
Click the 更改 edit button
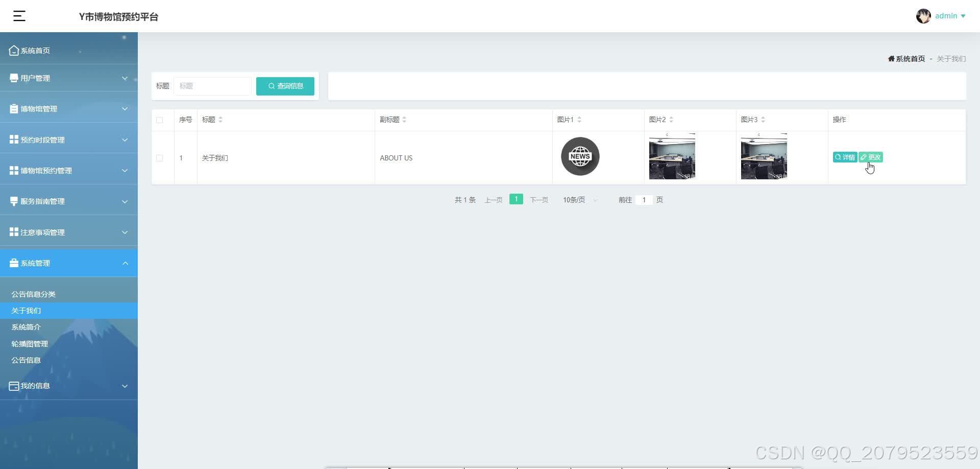point(871,157)
